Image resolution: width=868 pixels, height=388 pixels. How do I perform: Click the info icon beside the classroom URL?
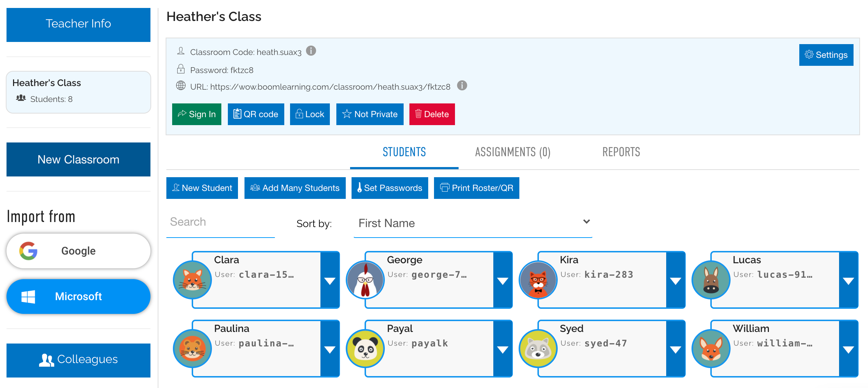(x=462, y=86)
